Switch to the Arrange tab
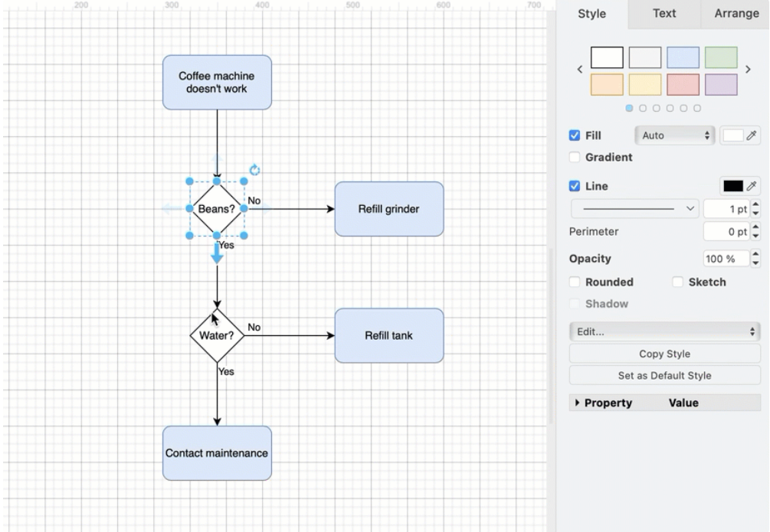The height and width of the screenshot is (532, 770). pyautogui.click(x=736, y=14)
